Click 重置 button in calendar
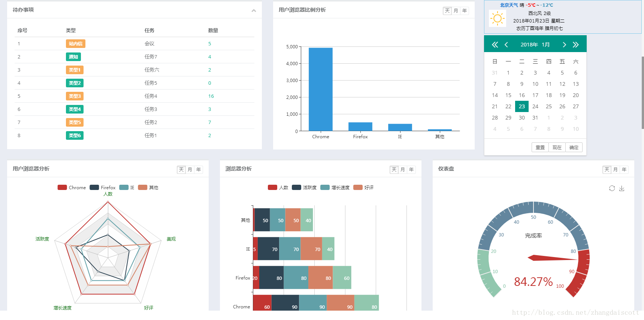This screenshot has height=320, width=644. click(540, 147)
